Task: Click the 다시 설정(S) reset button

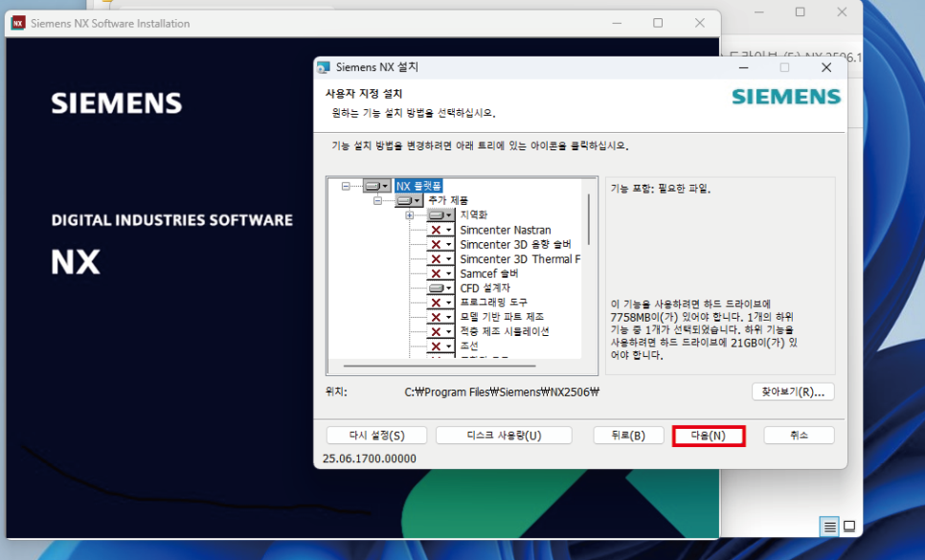Action: [377, 436]
